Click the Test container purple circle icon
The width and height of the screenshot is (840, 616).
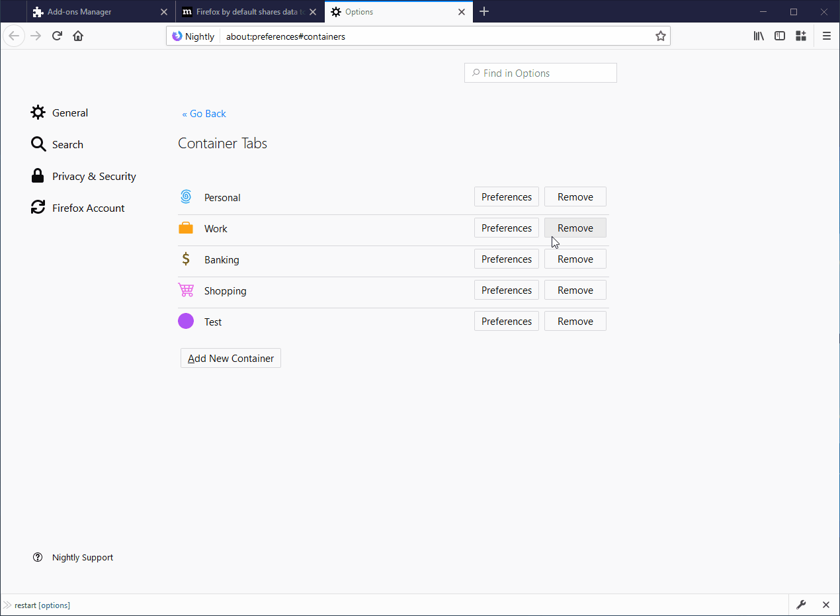(x=186, y=321)
